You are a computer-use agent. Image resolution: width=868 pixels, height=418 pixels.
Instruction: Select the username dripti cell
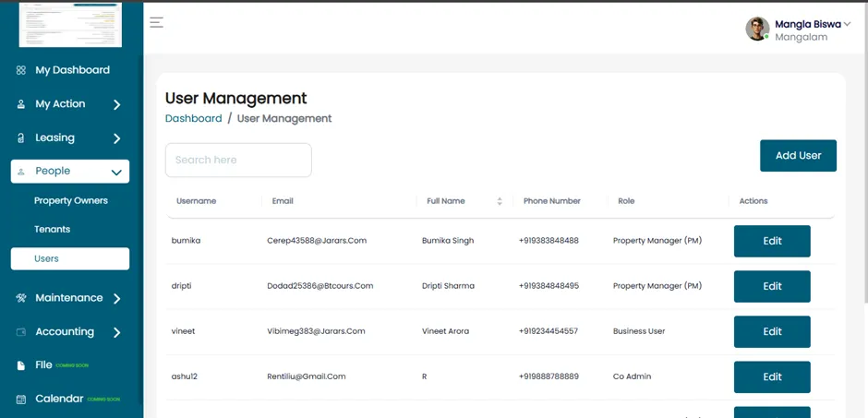[182, 286]
